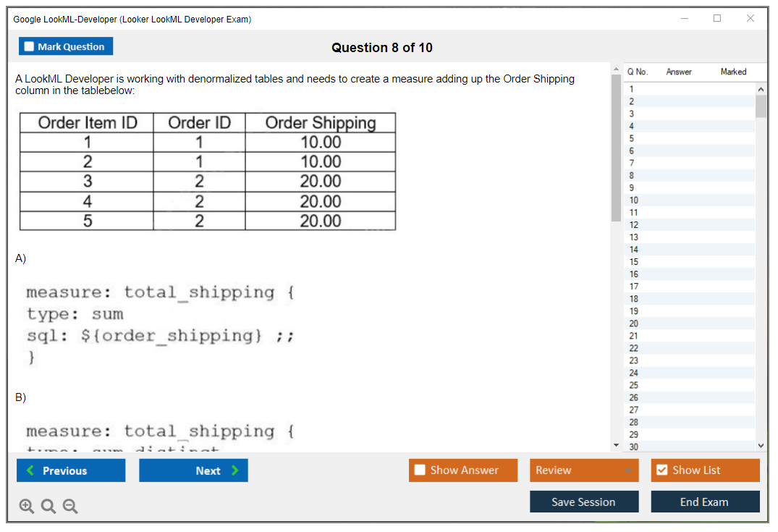Image resolution: width=778 pixels, height=532 pixels.
Task: Check the Mark Question checkbox
Action: tap(30, 46)
